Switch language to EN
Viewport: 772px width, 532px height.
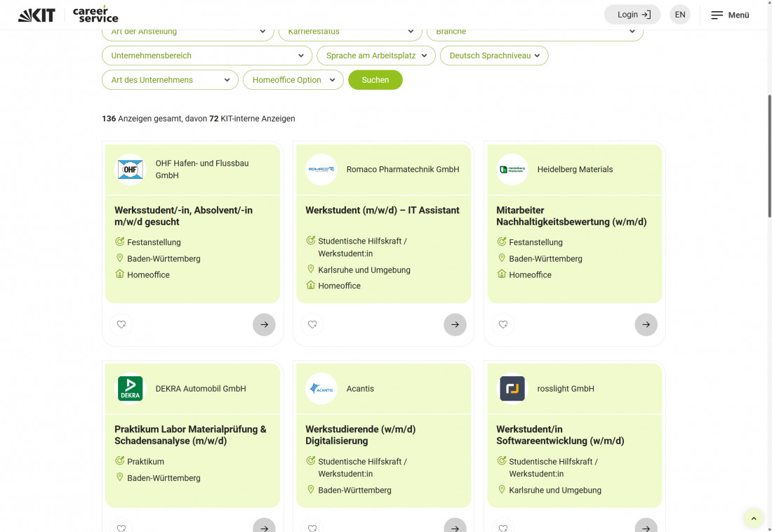[x=679, y=15]
